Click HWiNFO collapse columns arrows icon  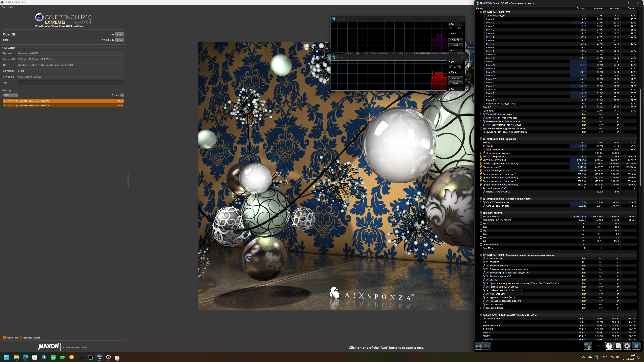click(x=487, y=346)
